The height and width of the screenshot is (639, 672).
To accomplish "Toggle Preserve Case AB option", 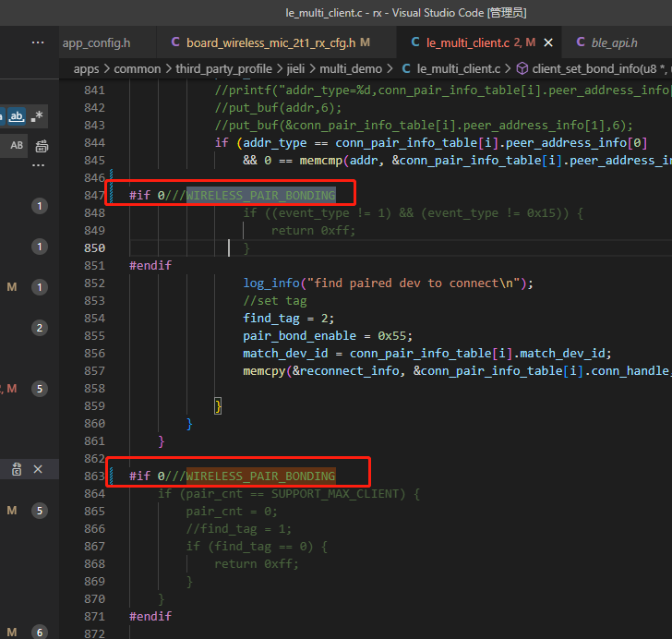I will 17,145.
